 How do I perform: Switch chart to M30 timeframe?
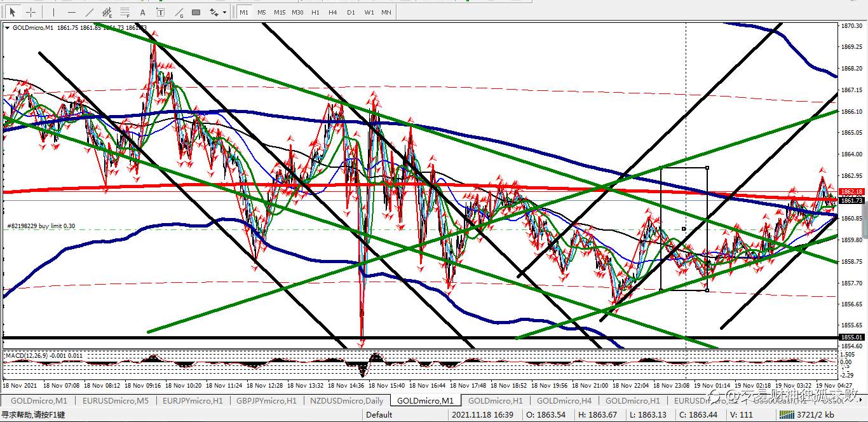297,12
